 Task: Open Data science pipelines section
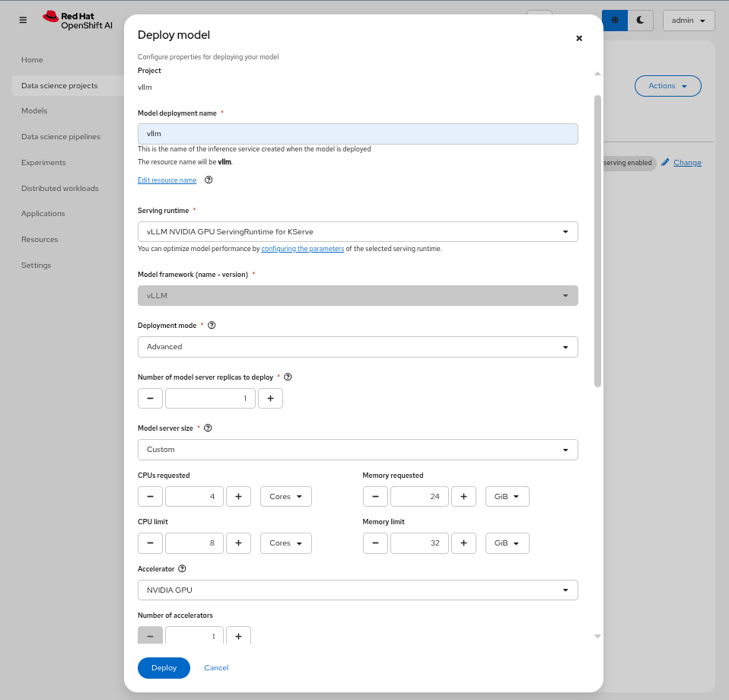(61, 137)
